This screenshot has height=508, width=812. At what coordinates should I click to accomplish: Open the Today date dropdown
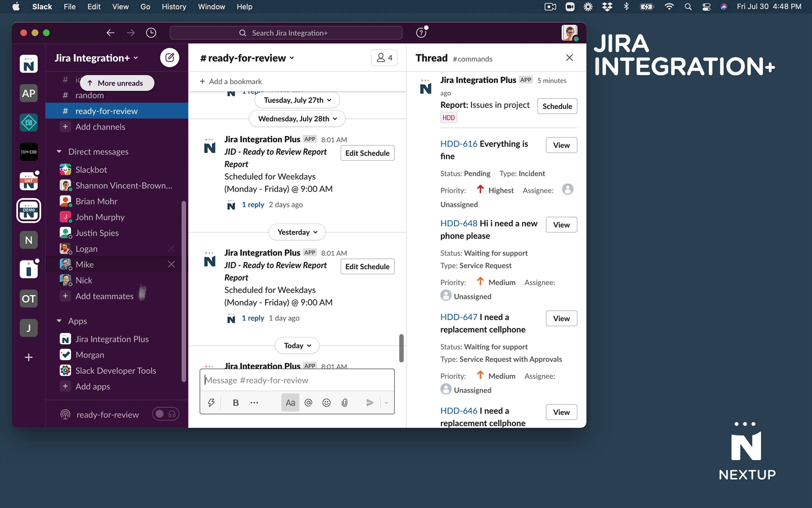298,345
